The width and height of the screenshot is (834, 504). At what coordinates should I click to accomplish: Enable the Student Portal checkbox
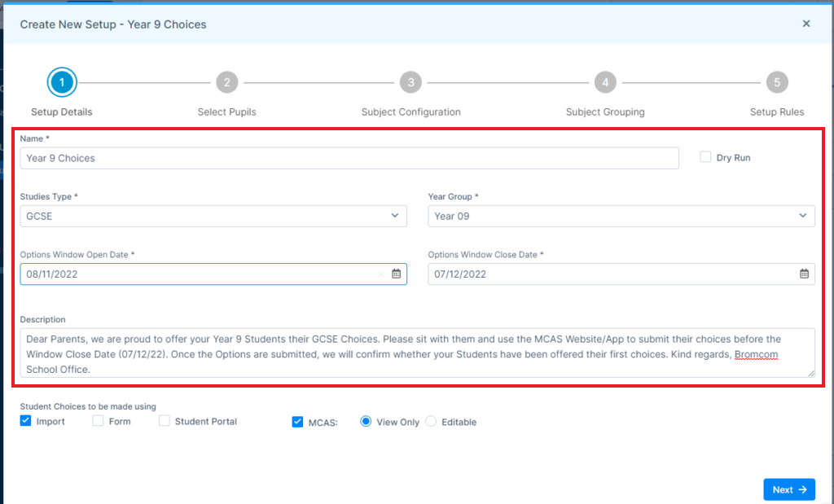coord(165,420)
